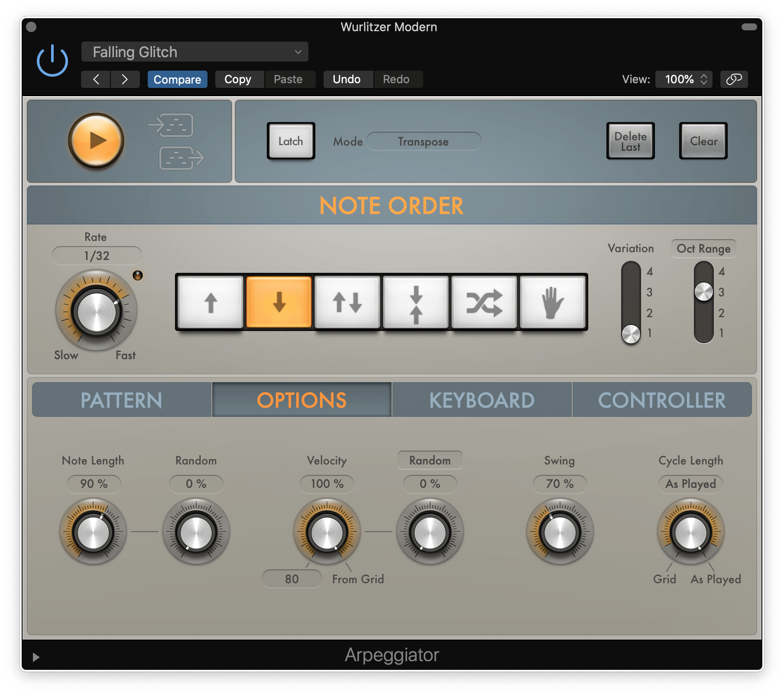
Task: Click the Delete Last button
Action: point(630,141)
